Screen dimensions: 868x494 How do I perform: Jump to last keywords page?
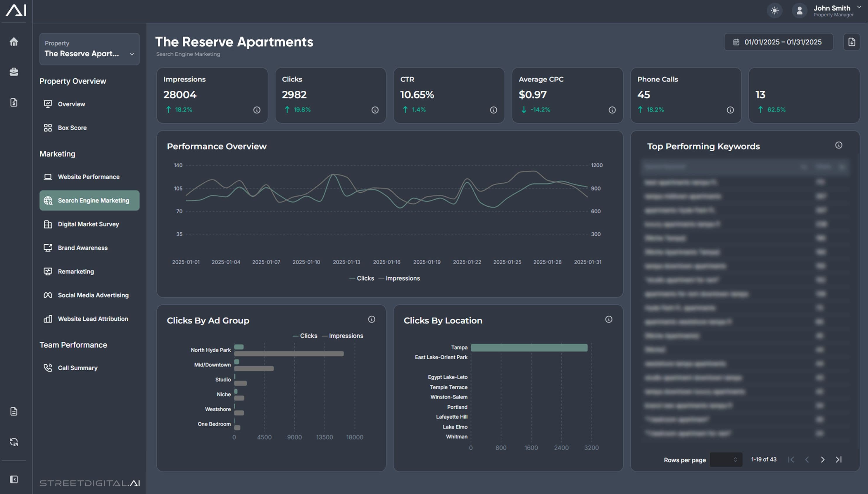838,460
